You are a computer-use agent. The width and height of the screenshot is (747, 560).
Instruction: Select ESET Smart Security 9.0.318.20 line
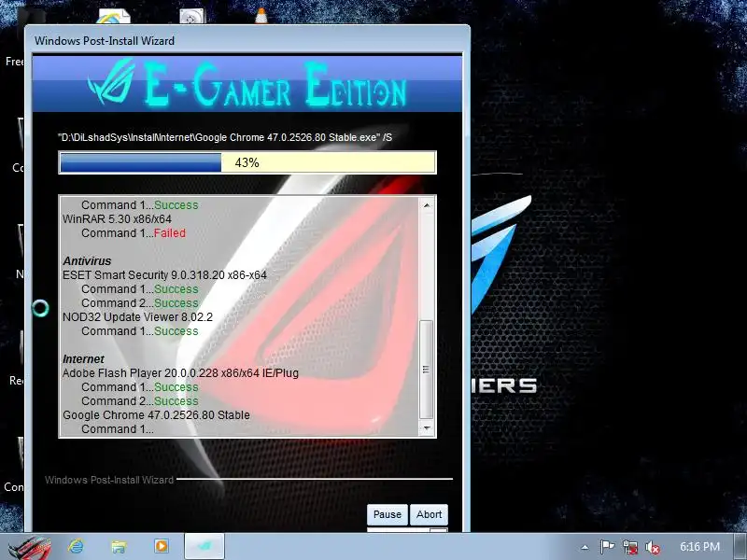pos(164,275)
